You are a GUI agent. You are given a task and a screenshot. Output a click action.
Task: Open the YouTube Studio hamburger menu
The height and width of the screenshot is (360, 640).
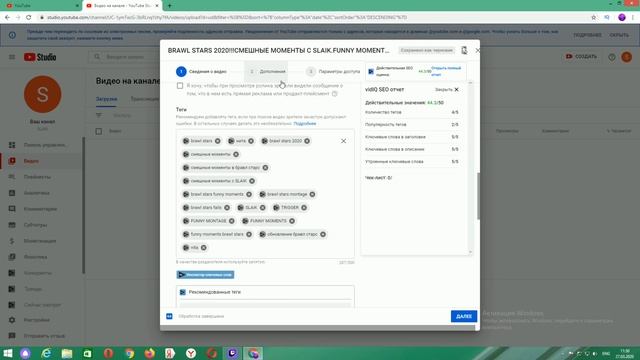click(x=12, y=57)
